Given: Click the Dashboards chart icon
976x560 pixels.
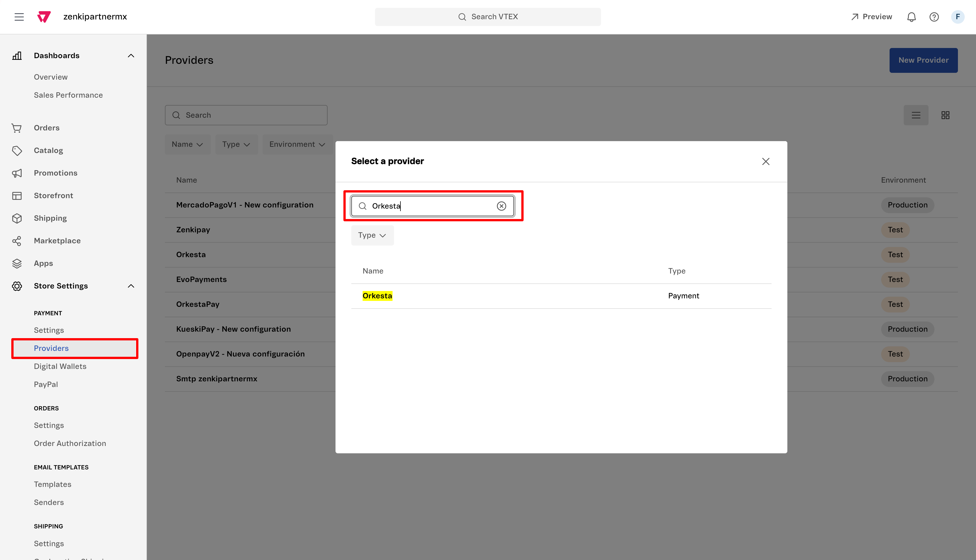Looking at the screenshot, I should 17,56.
